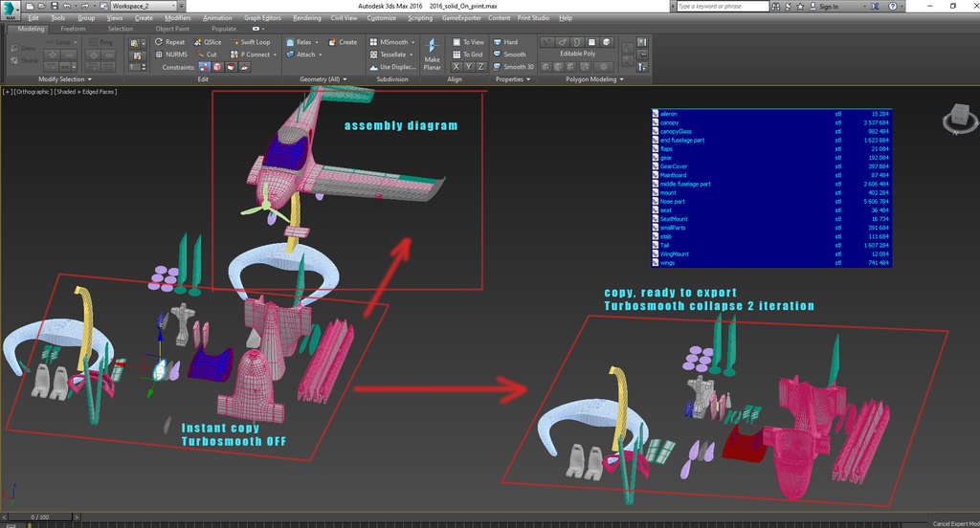980x528 pixels.
Task: Expand the Modify Selection panel
Action: 65,79
